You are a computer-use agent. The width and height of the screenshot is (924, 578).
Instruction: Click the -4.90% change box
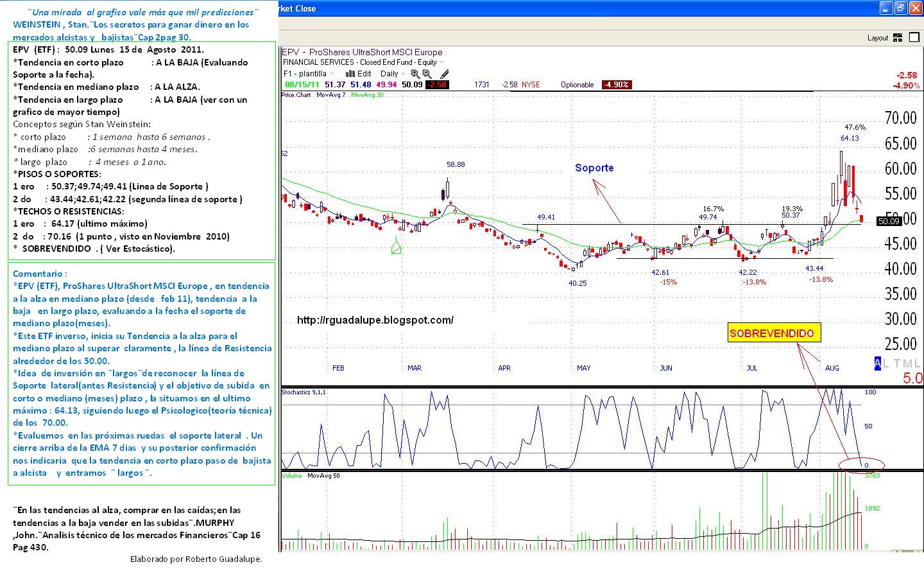click(617, 85)
